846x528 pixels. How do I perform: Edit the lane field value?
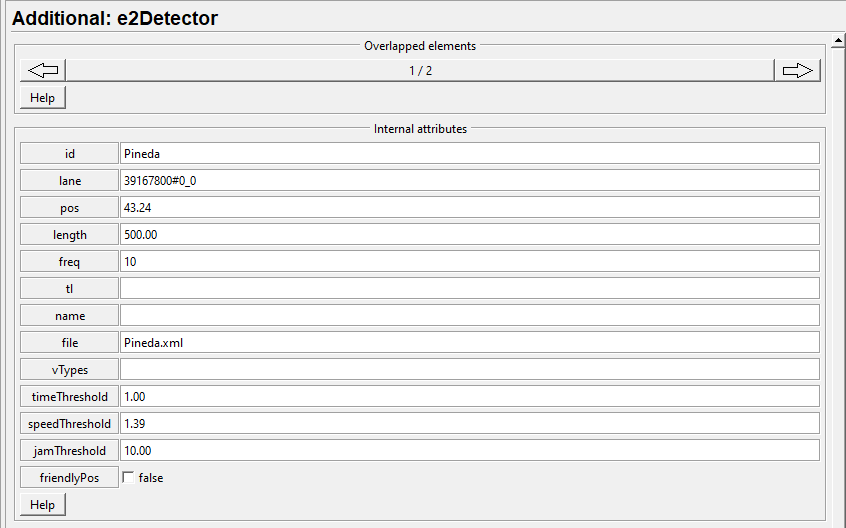[469, 181]
